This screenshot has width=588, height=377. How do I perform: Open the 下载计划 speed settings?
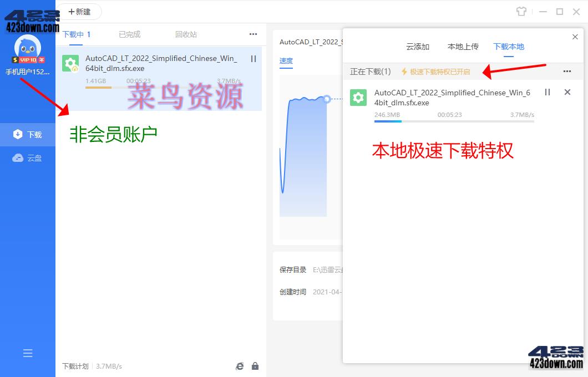point(75,366)
